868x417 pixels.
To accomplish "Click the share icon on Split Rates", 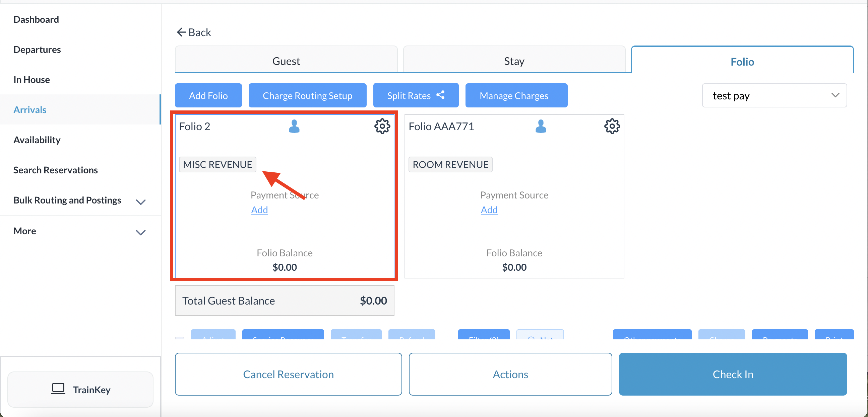I will point(440,95).
